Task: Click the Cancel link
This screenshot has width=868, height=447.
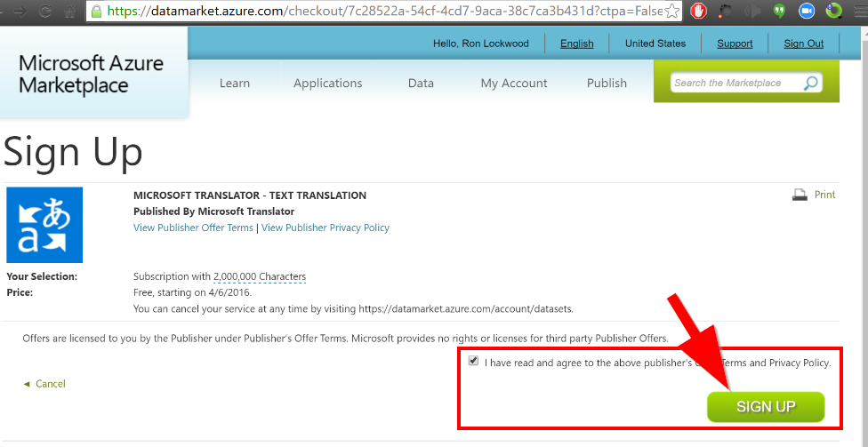Action: point(50,383)
